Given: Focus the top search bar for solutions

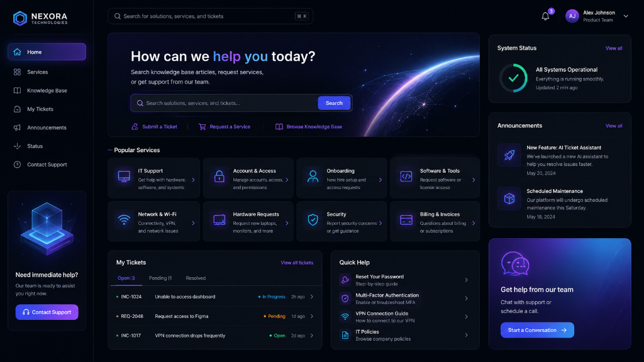Looking at the screenshot, I should (x=210, y=16).
